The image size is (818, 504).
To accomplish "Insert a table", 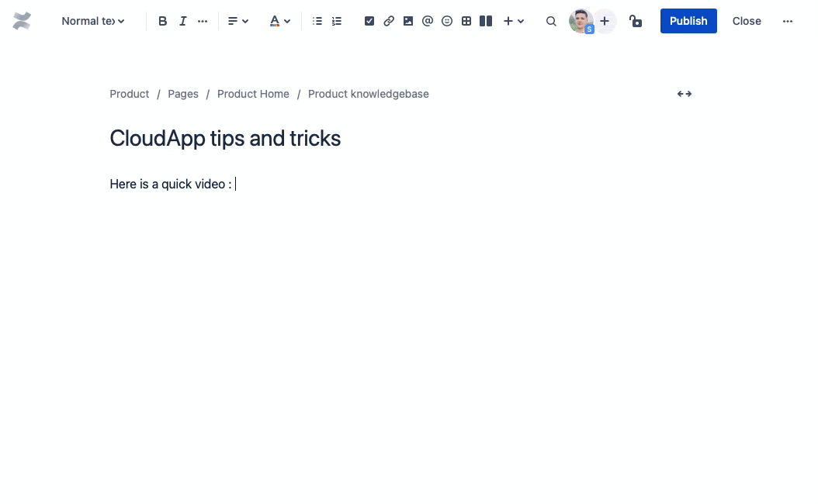I will tap(466, 22).
